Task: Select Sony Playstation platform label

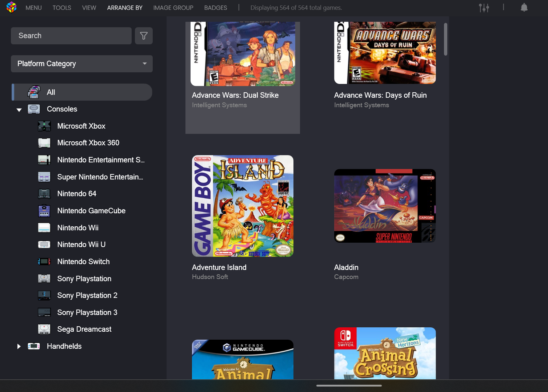Action: point(84,279)
